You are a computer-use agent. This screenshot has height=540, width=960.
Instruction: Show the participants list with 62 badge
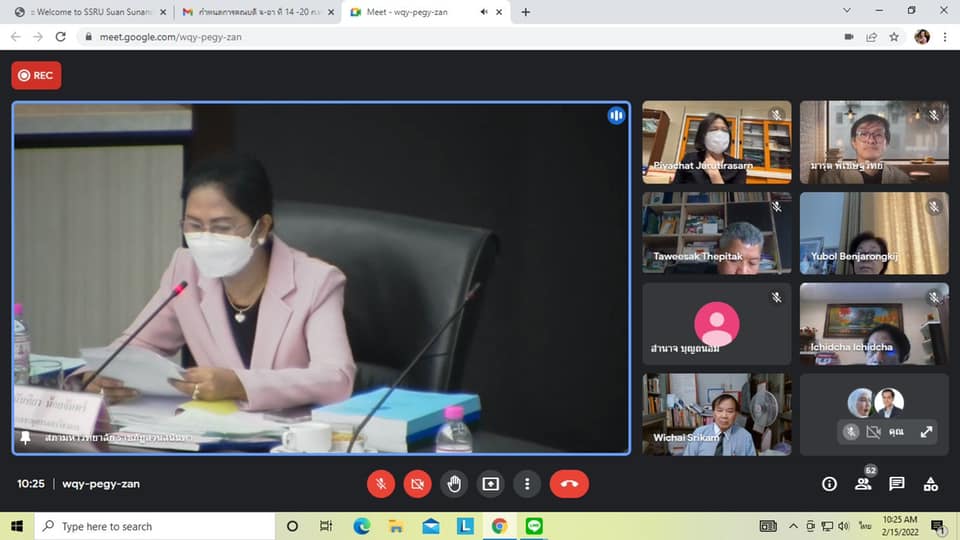tap(863, 484)
